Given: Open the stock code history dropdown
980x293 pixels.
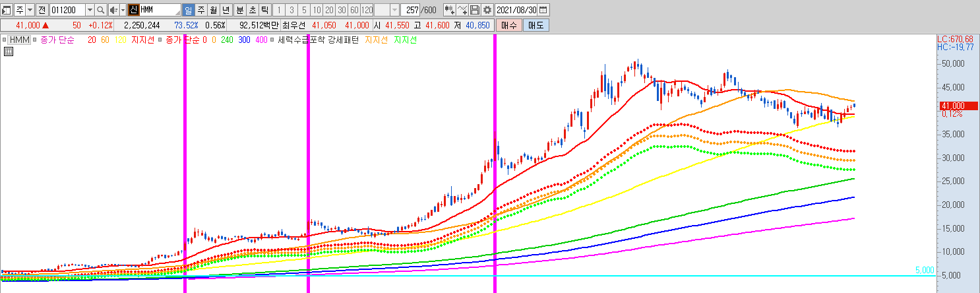Looking at the screenshot, I should tap(90, 10).
